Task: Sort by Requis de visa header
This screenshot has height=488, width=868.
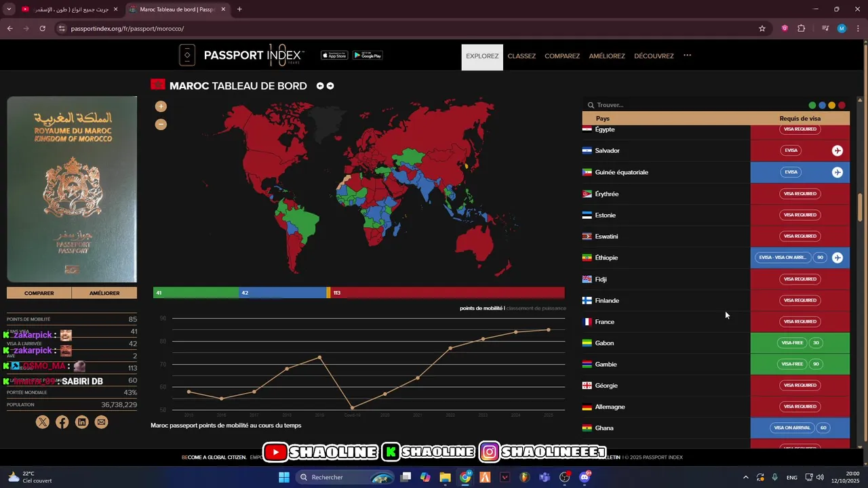Action: pos(800,119)
